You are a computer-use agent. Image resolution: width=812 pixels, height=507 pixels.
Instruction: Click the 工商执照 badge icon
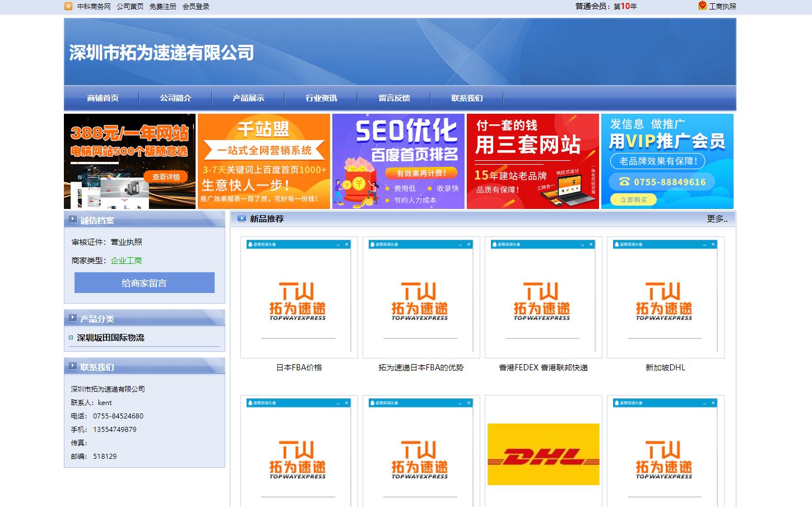coord(702,6)
